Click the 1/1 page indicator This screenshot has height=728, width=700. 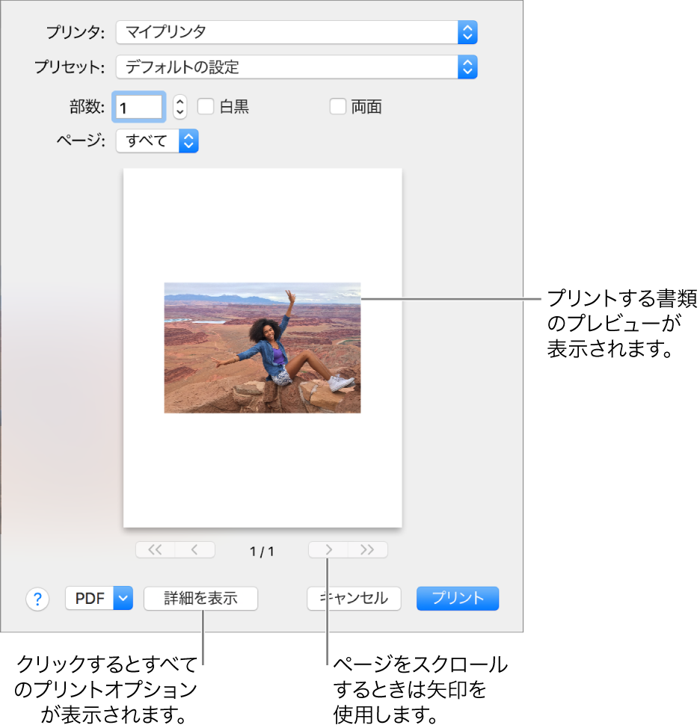click(262, 549)
